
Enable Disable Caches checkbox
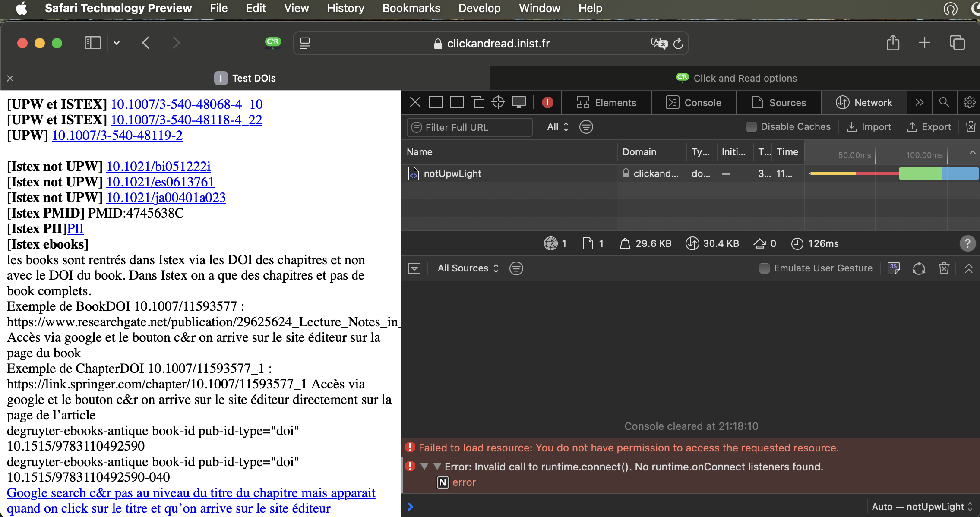(x=751, y=127)
